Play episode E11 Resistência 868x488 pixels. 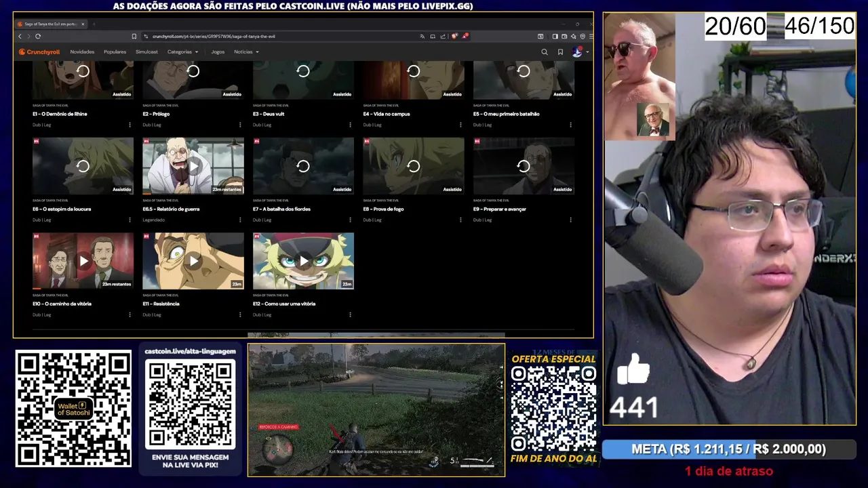pos(193,261)
